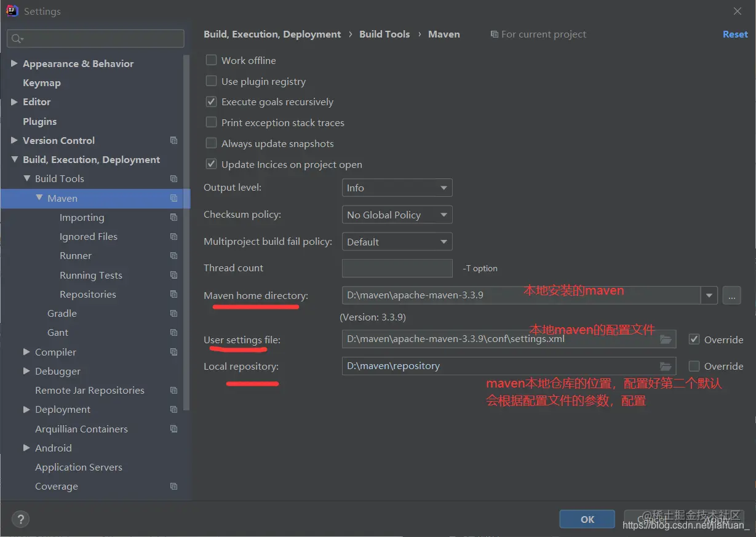Expand the Debugger node
Screen dimensions: 756x537
pos(26,371)
